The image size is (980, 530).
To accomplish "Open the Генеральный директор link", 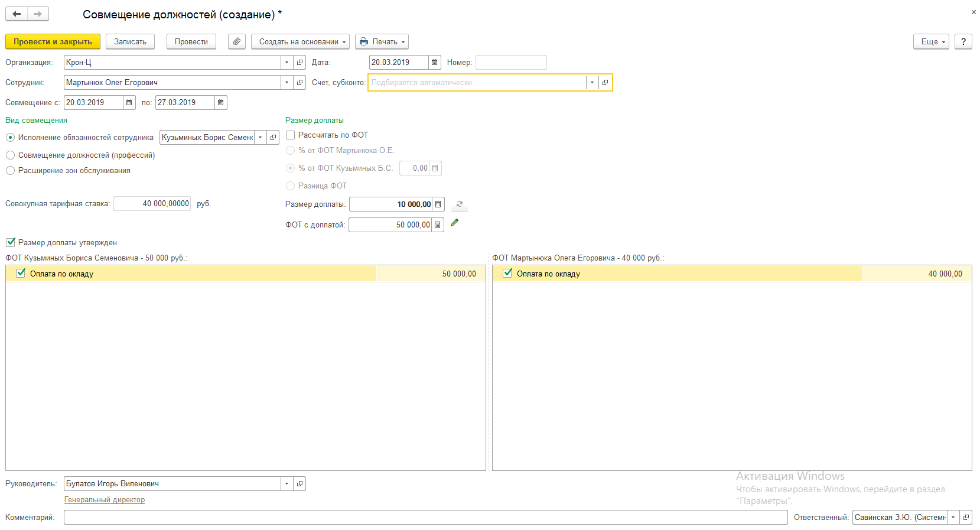I will 105,500.
